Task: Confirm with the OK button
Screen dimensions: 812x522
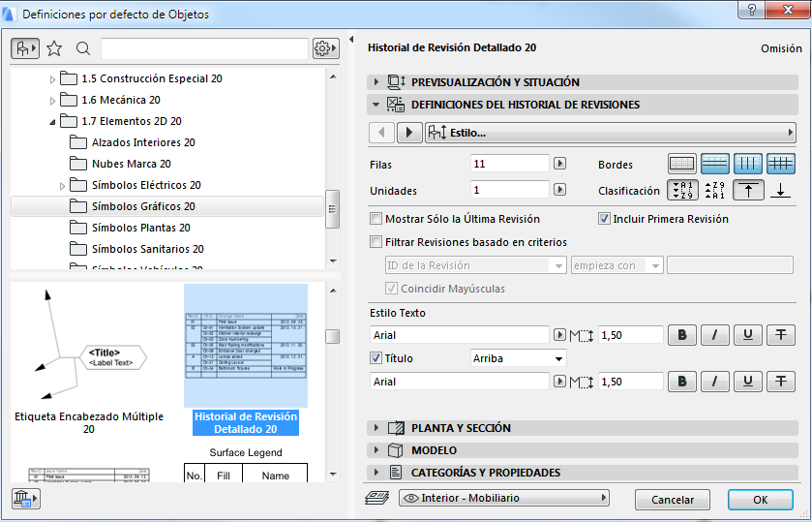Action: click(760, 500)
